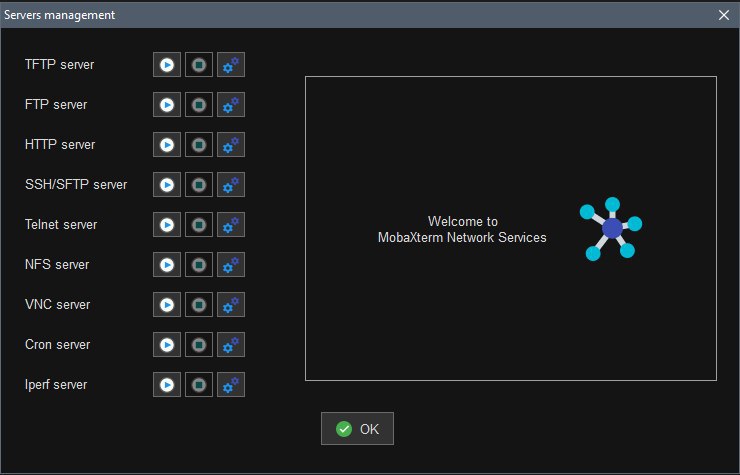The height and width of the screenshot is (475, 740).
Task: Configure the Telnet server settings
Action: pos(231,225)
